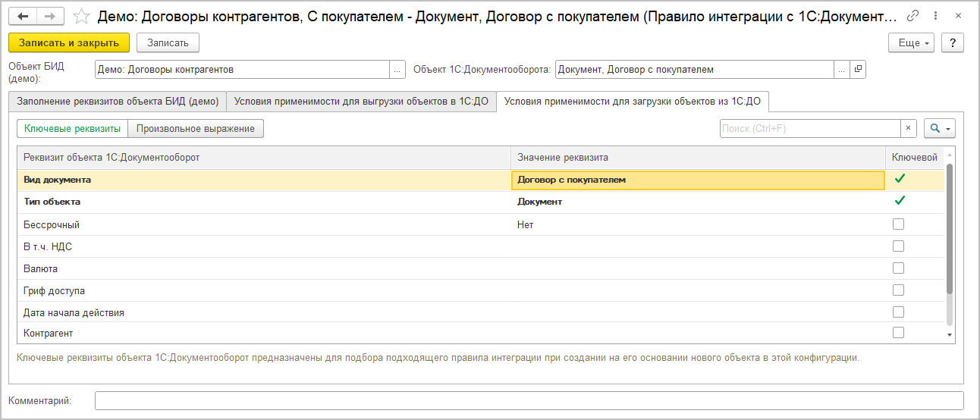Switch to Произвольное выражение mode
980x420 pixels.
(x=196, y=129)
